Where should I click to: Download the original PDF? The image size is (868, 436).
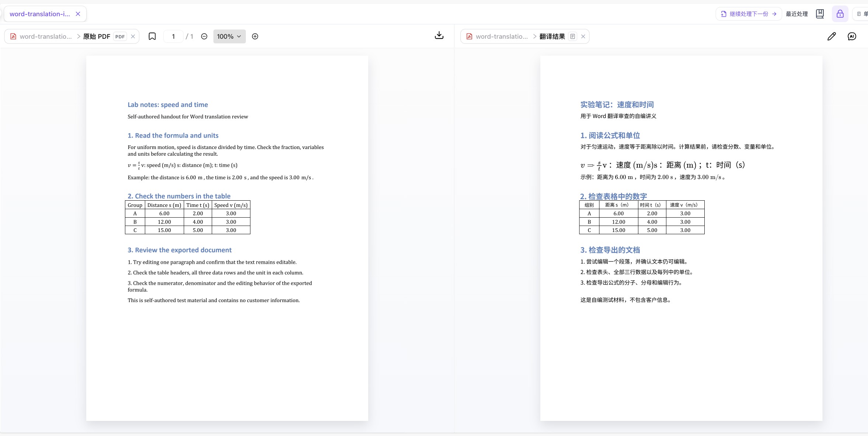pos(439,36)
